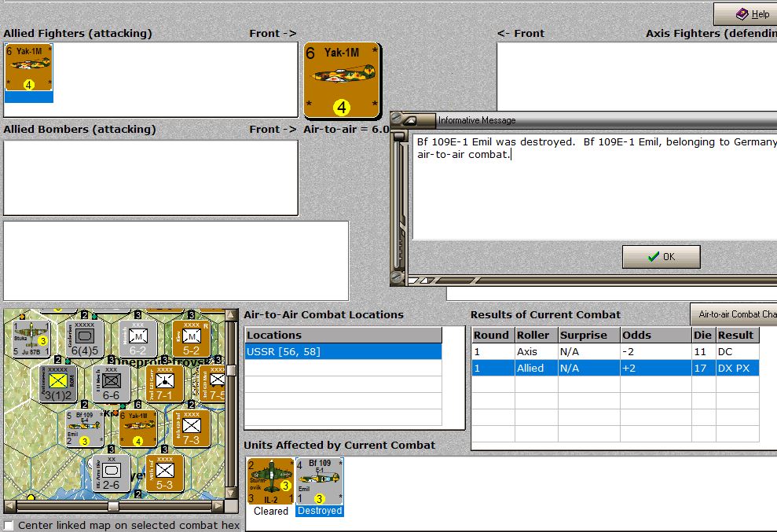Click the Destroyed status label under Bf 109
This screenshot has width=777, height=532.
(x=320, y=512)
